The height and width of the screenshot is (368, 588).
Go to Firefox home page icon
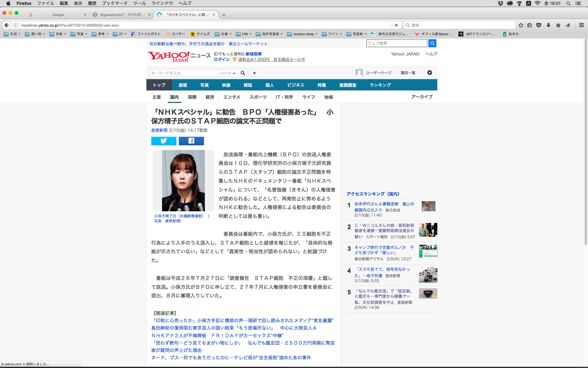tap(558, 25)
